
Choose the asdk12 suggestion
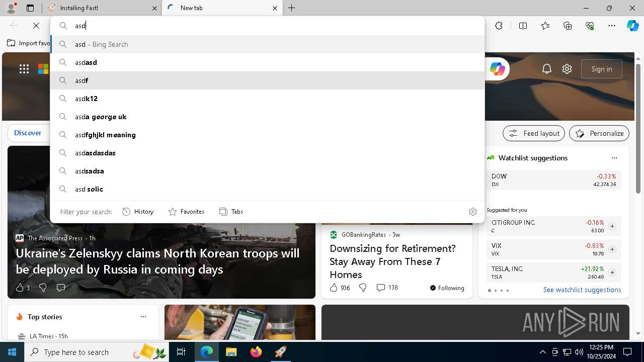(268, 99)
